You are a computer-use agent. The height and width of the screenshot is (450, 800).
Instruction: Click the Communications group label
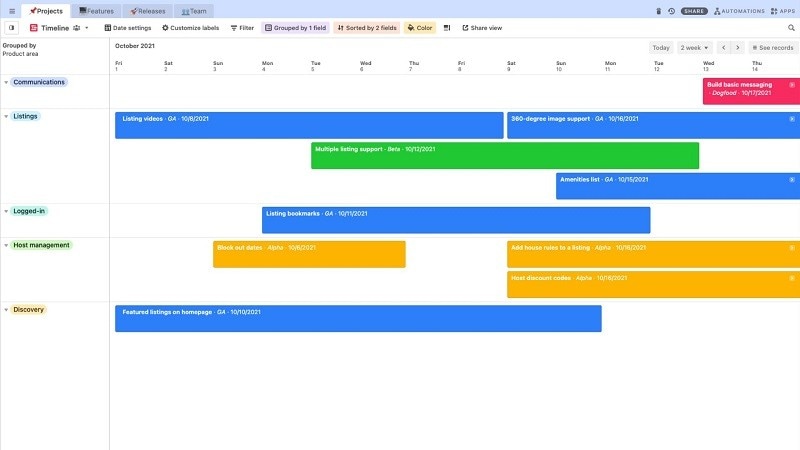(x=39, y=82)
